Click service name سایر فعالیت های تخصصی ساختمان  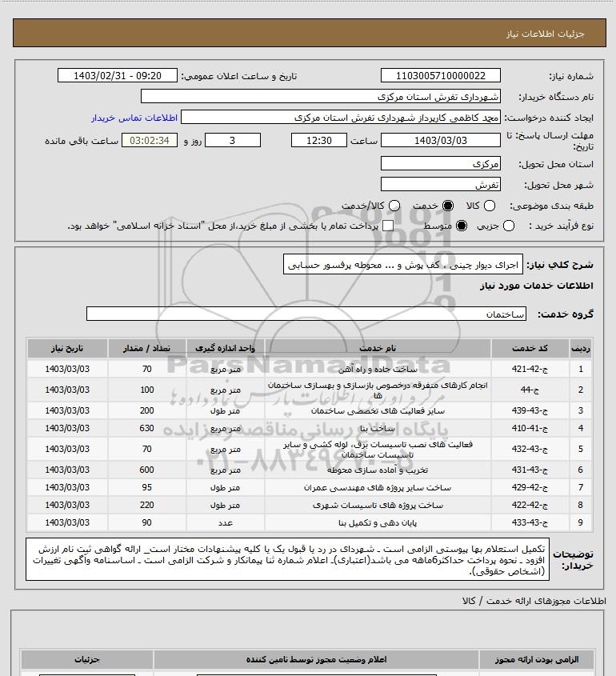pyautogui.click(x=378, y=410)
